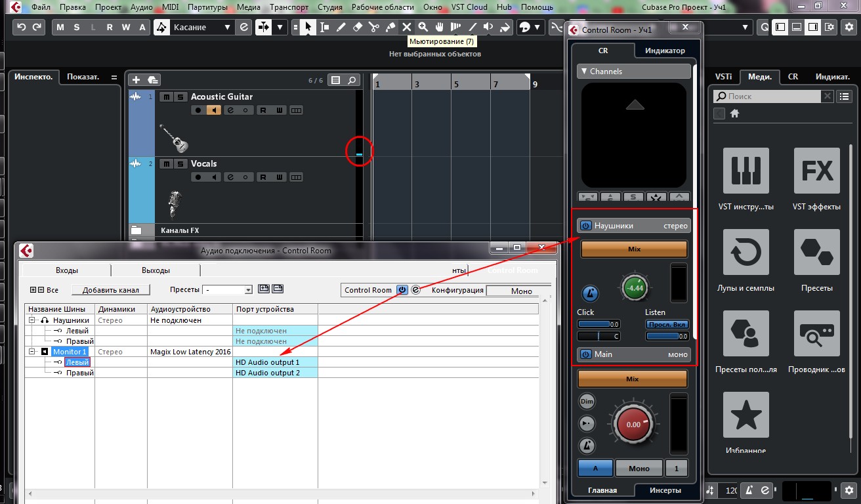Select the Mute X tool
Viewport: 861px width, 504px height.
click(407, 27)
